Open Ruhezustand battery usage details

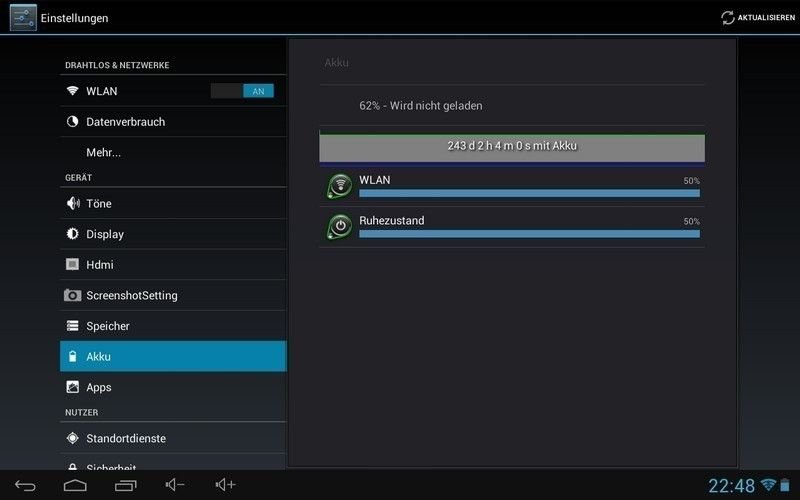click(512, 228)
